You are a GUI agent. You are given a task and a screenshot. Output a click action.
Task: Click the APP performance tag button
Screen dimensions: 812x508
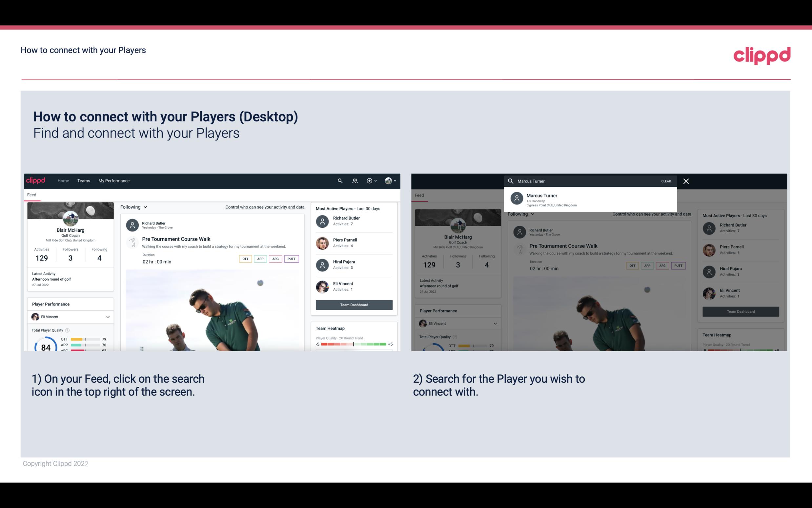[x=259, y=259]
